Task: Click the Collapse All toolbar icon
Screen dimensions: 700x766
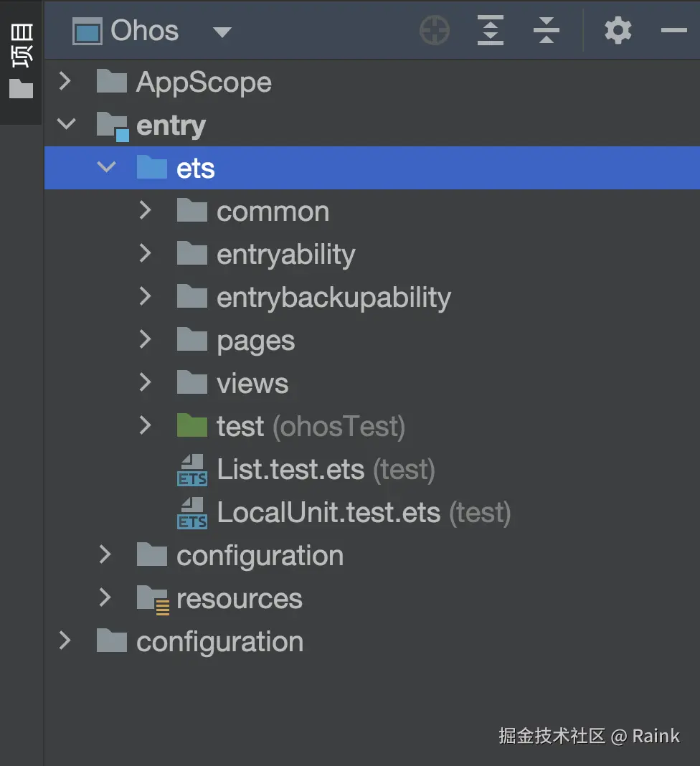Action: click(x=547, y=31)
